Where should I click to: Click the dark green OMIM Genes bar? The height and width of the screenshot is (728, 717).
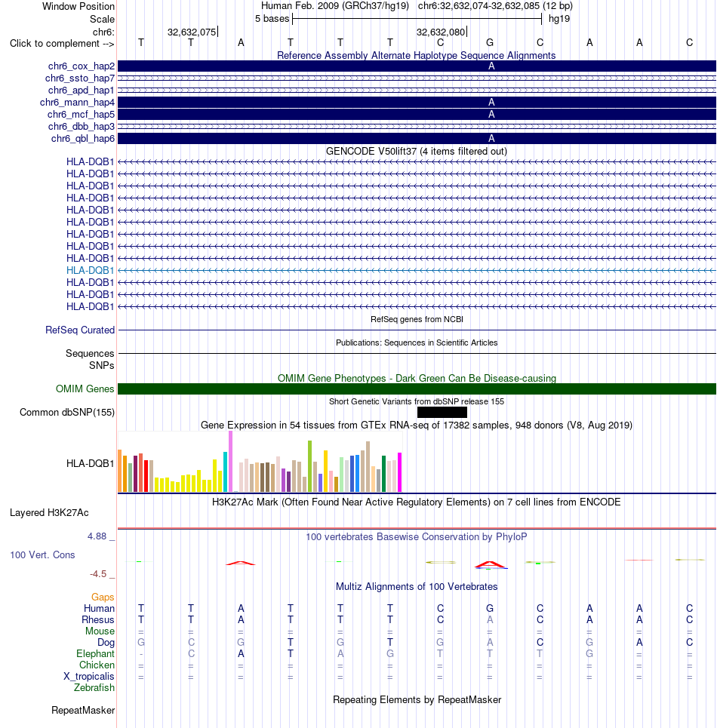click(x=417, y=389)
